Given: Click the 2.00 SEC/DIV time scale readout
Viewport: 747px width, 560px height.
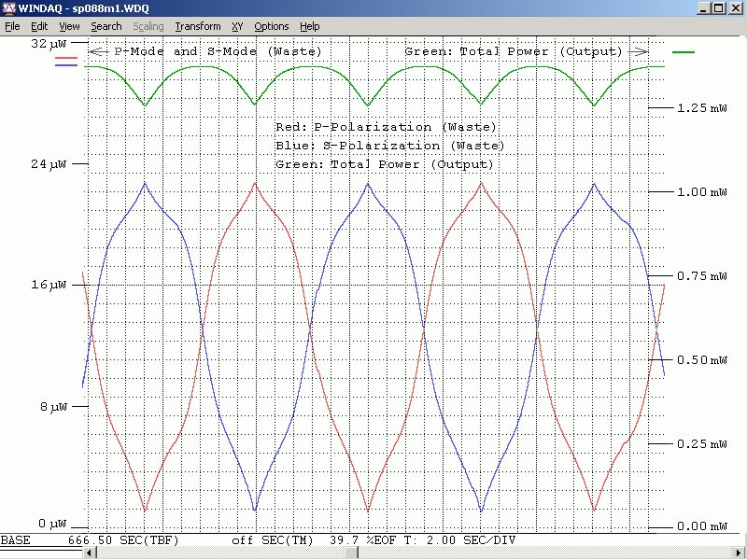Looking at the screenshot, I should pos(471,540).
